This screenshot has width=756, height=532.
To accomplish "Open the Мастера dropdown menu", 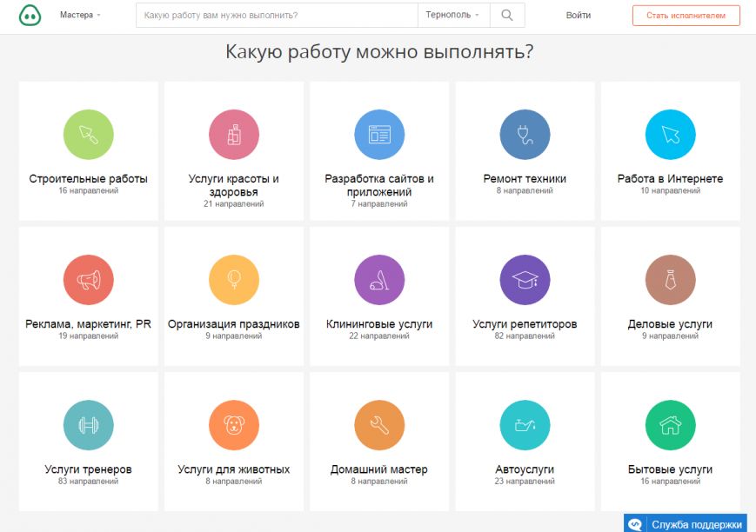I will click(80, 15).
